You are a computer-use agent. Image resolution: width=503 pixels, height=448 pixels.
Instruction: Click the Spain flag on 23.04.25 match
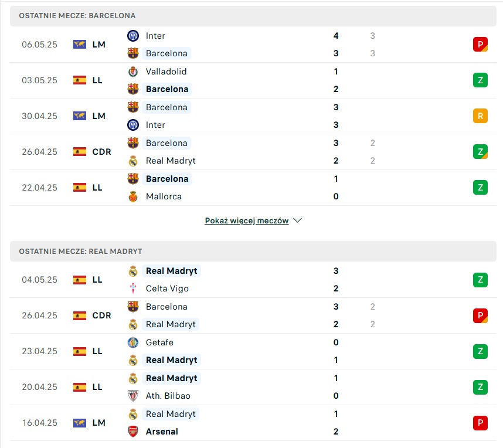tap(80, 351)
